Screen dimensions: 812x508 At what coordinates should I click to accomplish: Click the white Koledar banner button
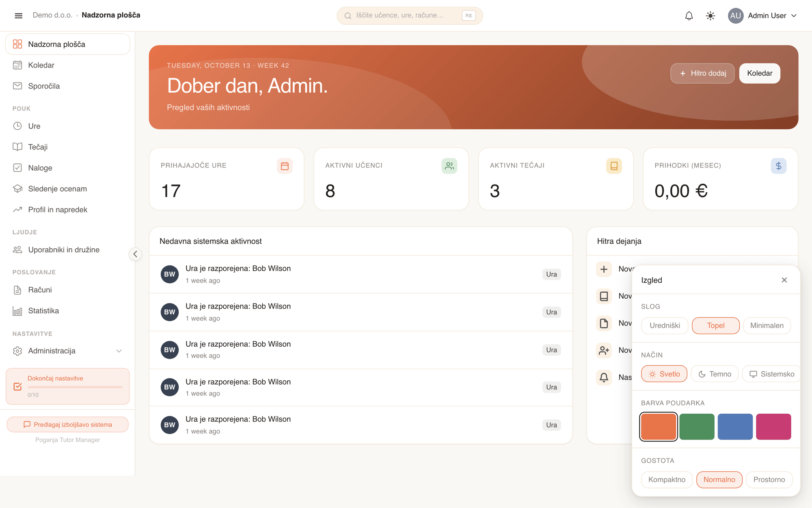[x=760, y=73]
